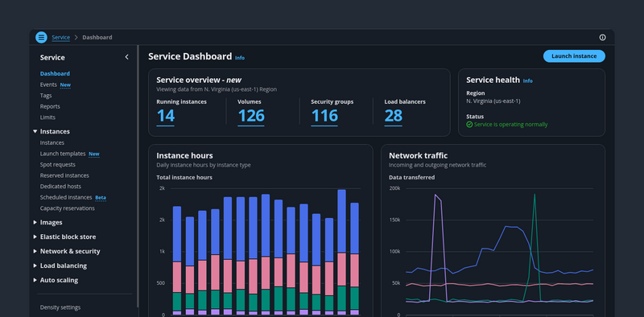Viewport: 644px width, 317px height.
Task: Click the green status check icon
Action: pyautogui.click(x=469, y=125)
